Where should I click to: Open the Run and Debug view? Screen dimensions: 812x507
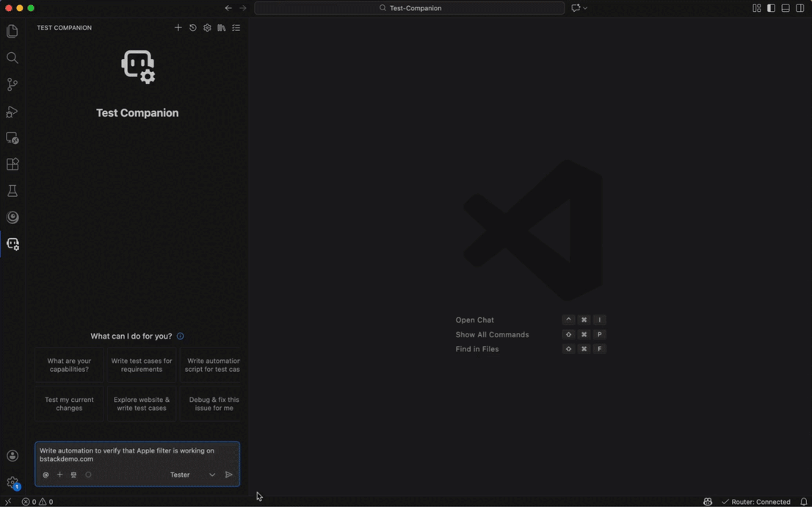(x=12, y=112)
